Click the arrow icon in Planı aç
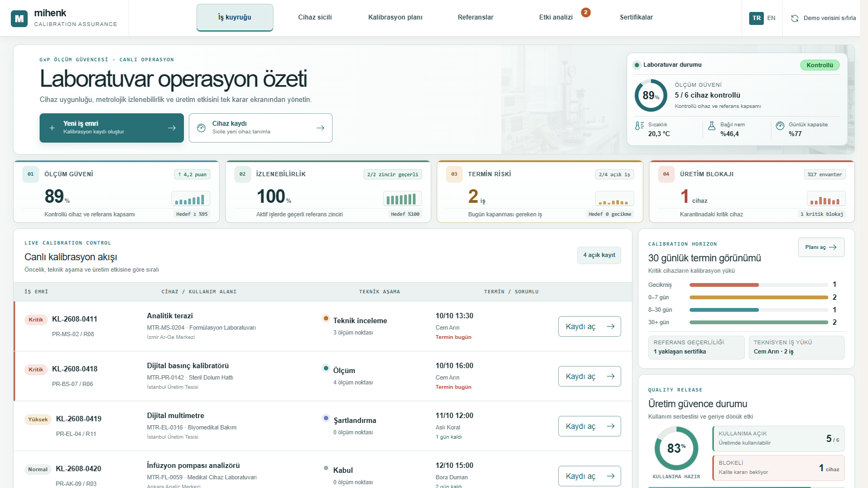868x488 pixels. point(833,247)
